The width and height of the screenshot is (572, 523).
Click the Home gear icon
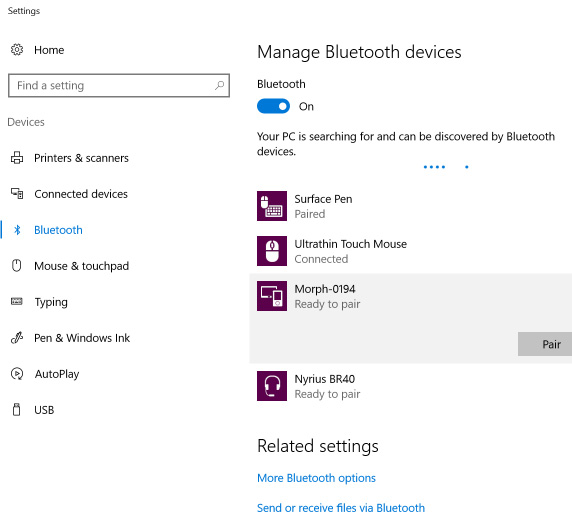(x=17, y=50)
